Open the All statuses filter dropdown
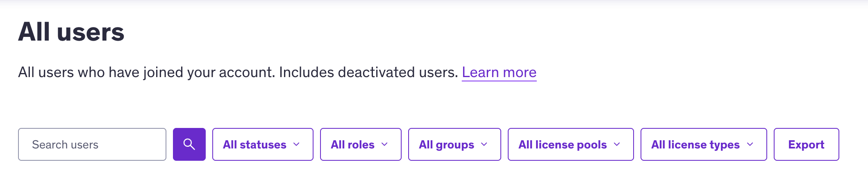Image resolution: width=868 pixels, height=187 pixels. coord(262,144)
